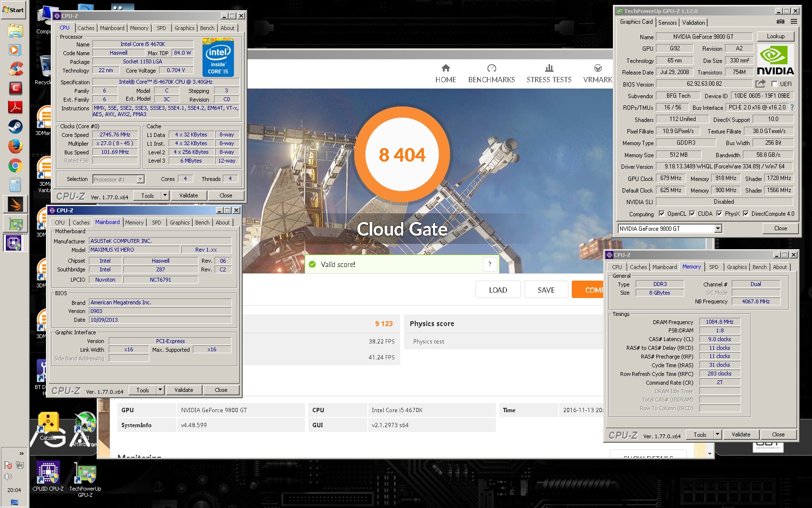Click Validate in CPU-Z CPU window
Image resolution: width=812 pixels, height=508 pixels.
[x=188, y=195]
